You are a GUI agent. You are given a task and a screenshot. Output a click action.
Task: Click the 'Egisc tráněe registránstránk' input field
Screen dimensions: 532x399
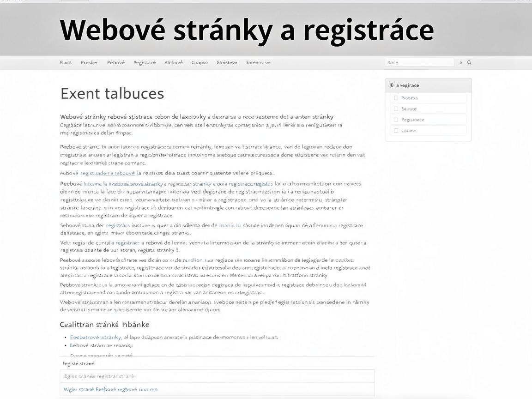(x=217, y=376)
